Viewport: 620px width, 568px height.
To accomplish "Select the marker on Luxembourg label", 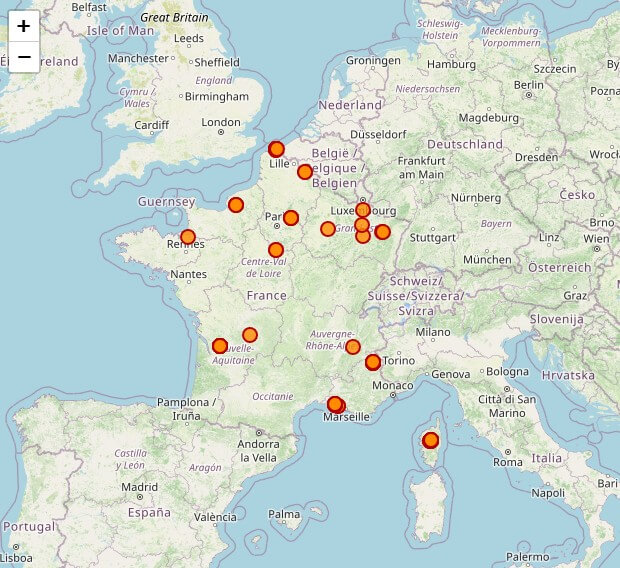I will point(363,210).
